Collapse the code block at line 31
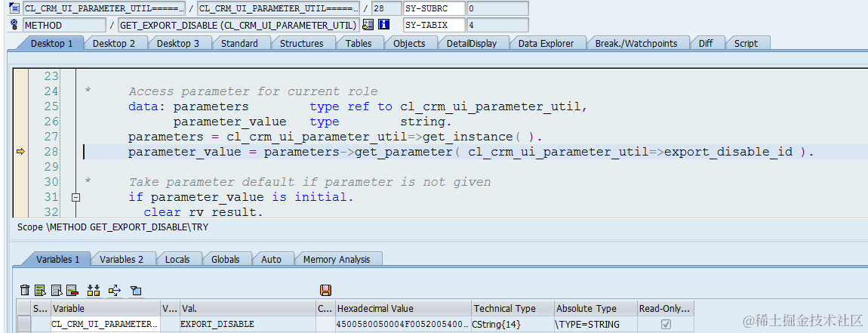 click(x=76, y=196)
